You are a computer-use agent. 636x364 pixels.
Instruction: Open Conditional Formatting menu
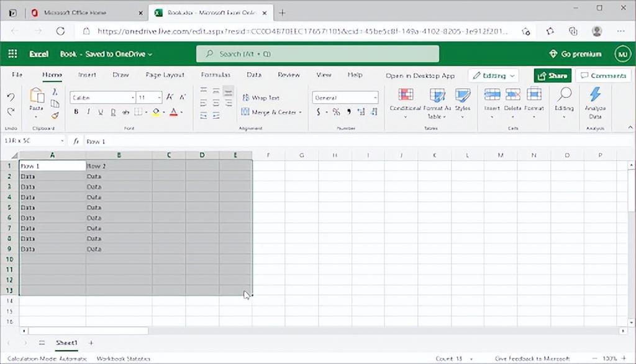pos(405,103)
